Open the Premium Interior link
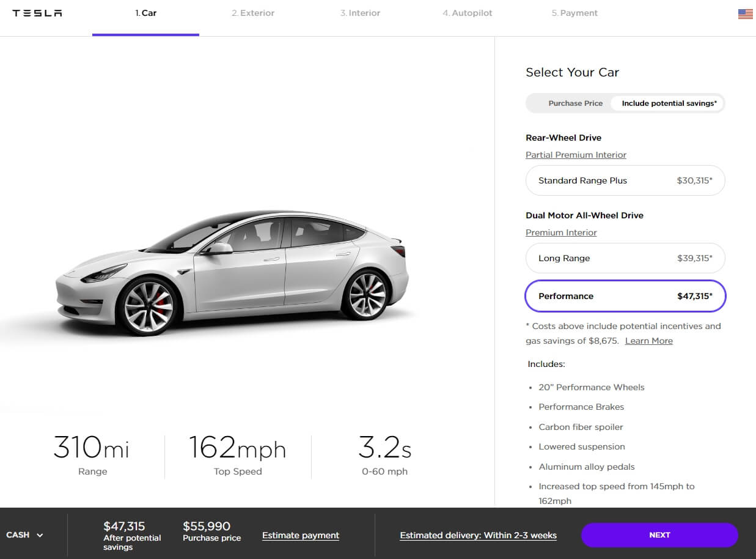756x559 pixels. (x=561, y=232)
